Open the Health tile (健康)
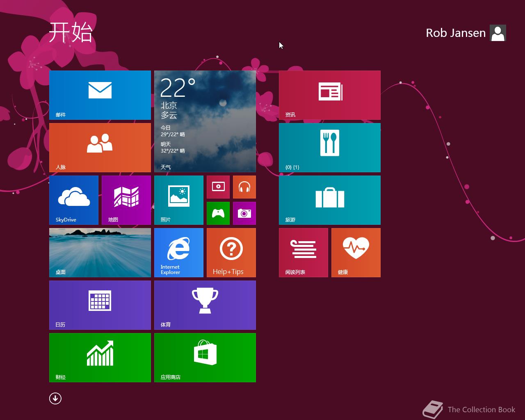The image size is (525, 420). click(x=356, y=253)
